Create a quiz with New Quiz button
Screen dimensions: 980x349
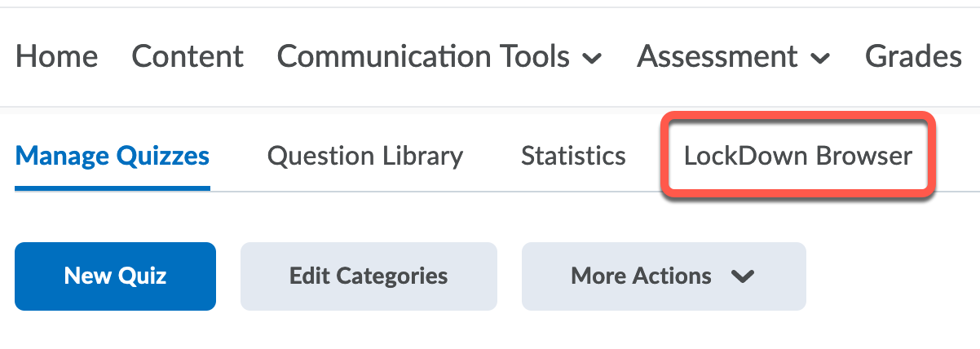pos(115,276)
